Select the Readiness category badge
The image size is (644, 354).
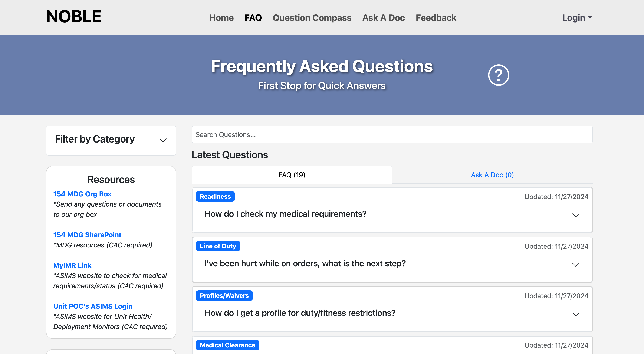click(215, 196)
